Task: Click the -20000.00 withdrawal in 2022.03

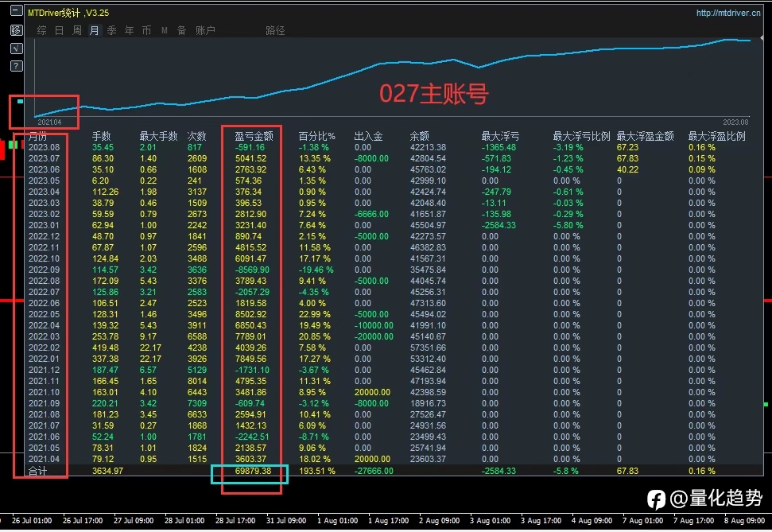Action: (374, 337)
